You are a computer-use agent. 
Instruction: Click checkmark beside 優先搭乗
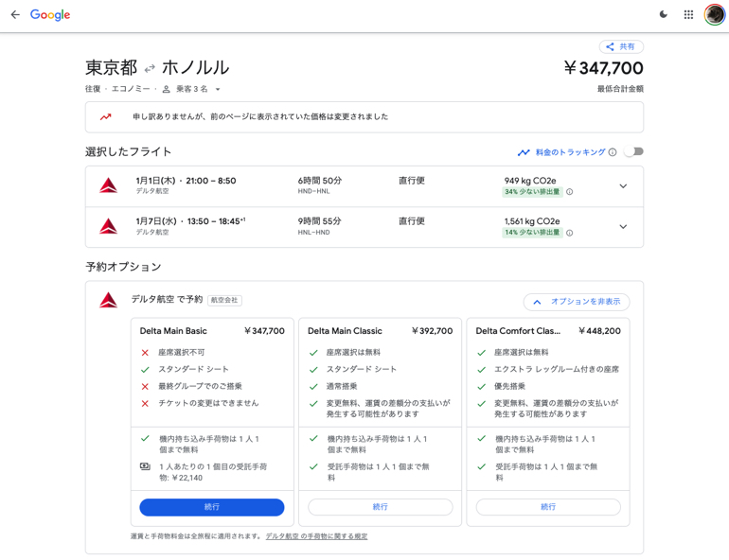pyautogui.click(x=482, y=386)
